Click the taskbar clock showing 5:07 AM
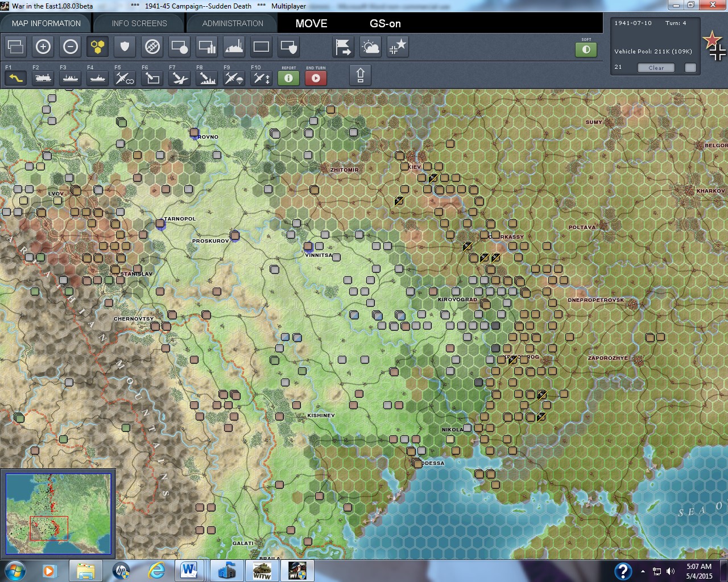The image size is (728, 582). (699, 571)
